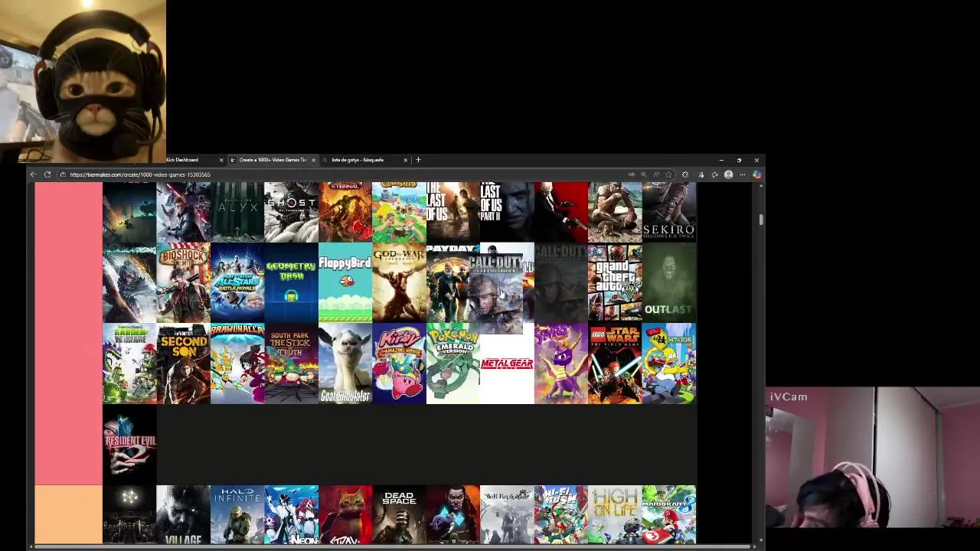Select the Animal Crossing cover
The height and width of the screenshot is (551, 980).
[x=399, y=212]
